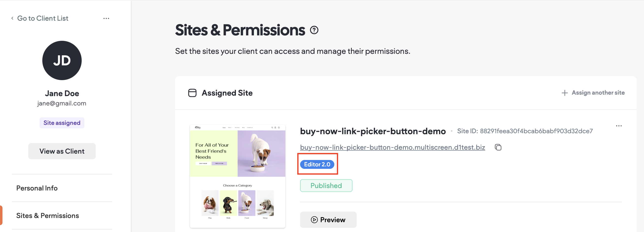Click the JD avatar circle
The height and width of the screenshot is (232, 644).
[x=62, y=60]
